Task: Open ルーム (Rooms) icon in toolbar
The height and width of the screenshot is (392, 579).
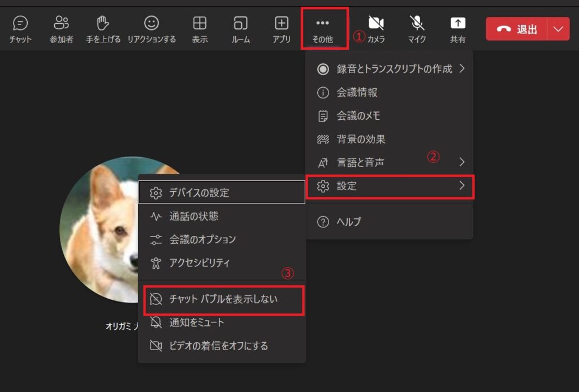Action: 241,23
